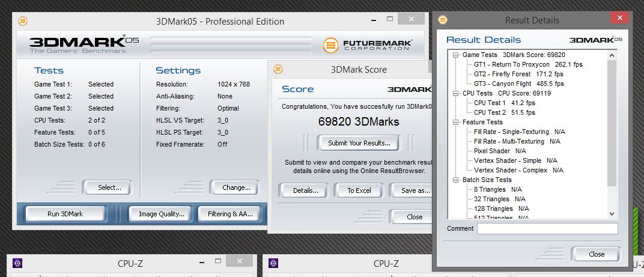This screenshot has width=644, height=277.
Task: Open the Change settings dialog
Action: 234,187
